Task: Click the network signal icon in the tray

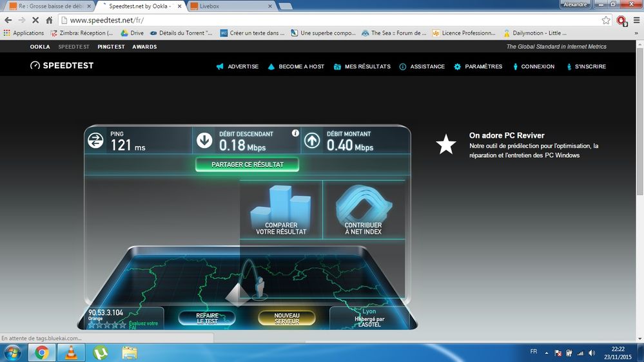Action: 580,352
